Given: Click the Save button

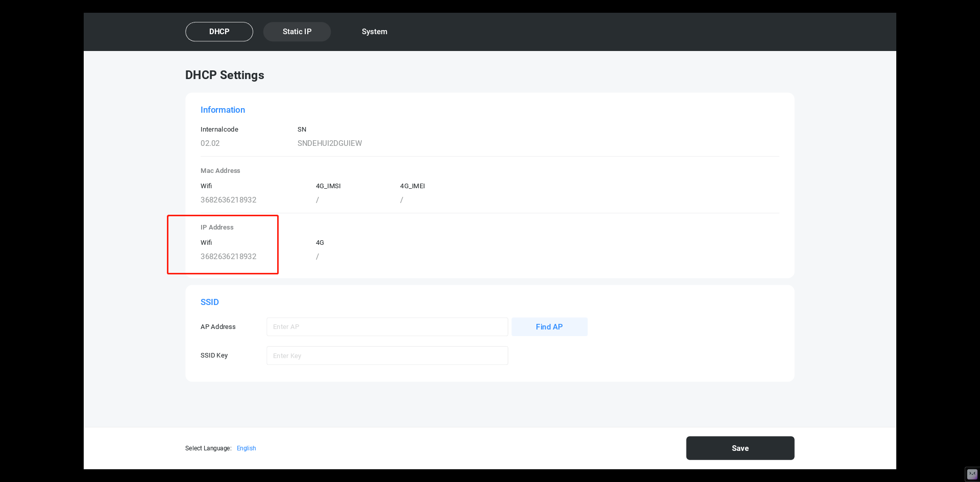Looking at the screenshot, I should coord(740,448).
